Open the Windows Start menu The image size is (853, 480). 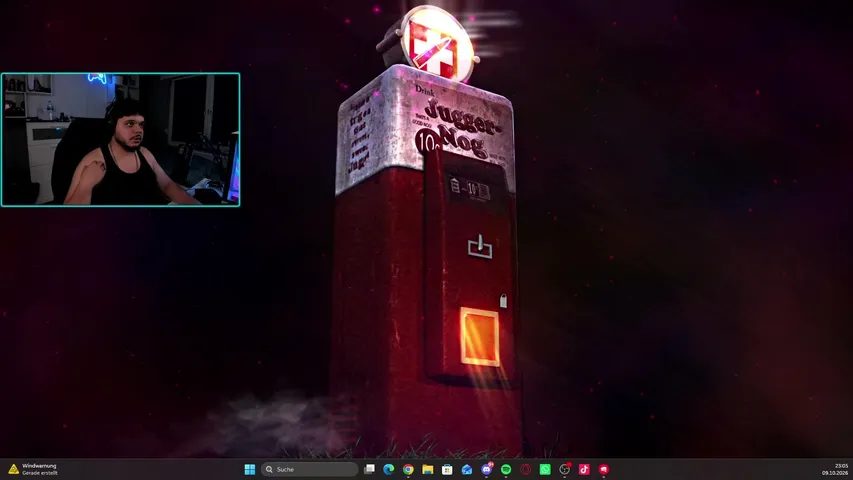250,469
